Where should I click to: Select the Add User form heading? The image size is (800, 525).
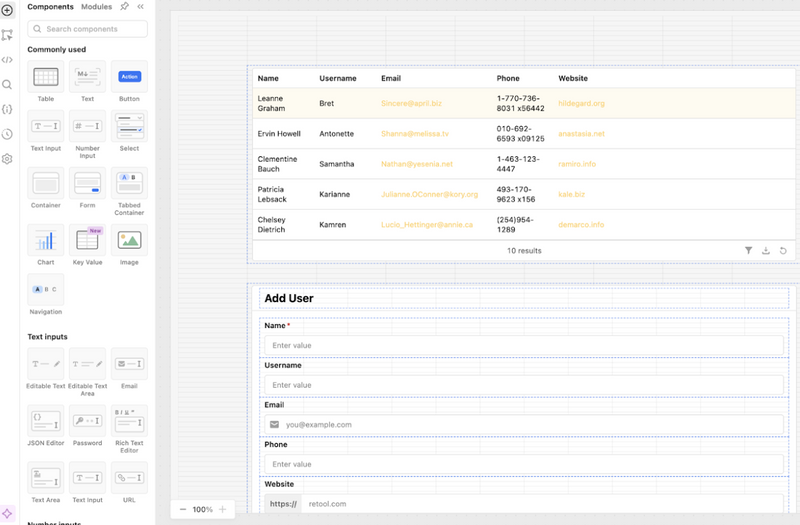click(289, 298)
